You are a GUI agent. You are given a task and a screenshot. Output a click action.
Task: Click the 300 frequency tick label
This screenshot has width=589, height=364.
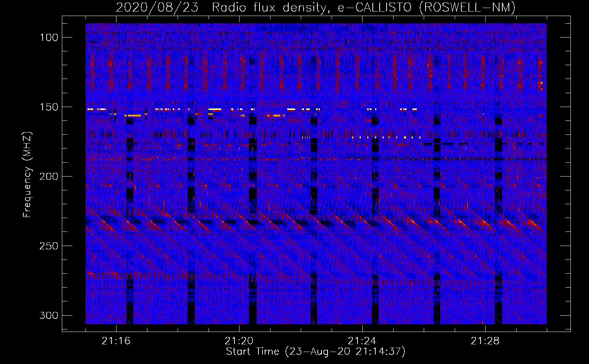click(49, 315)
